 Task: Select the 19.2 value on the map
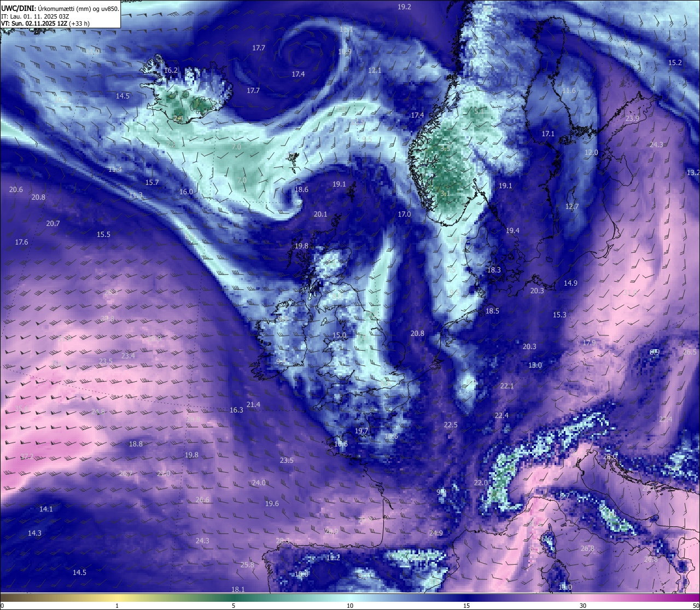point(404,7)
